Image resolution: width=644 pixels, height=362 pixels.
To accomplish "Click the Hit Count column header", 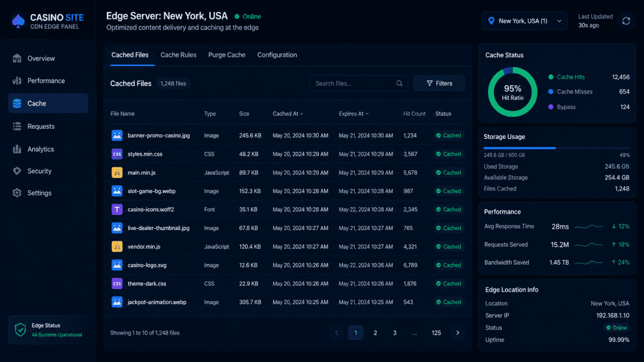I will point(414,114).
